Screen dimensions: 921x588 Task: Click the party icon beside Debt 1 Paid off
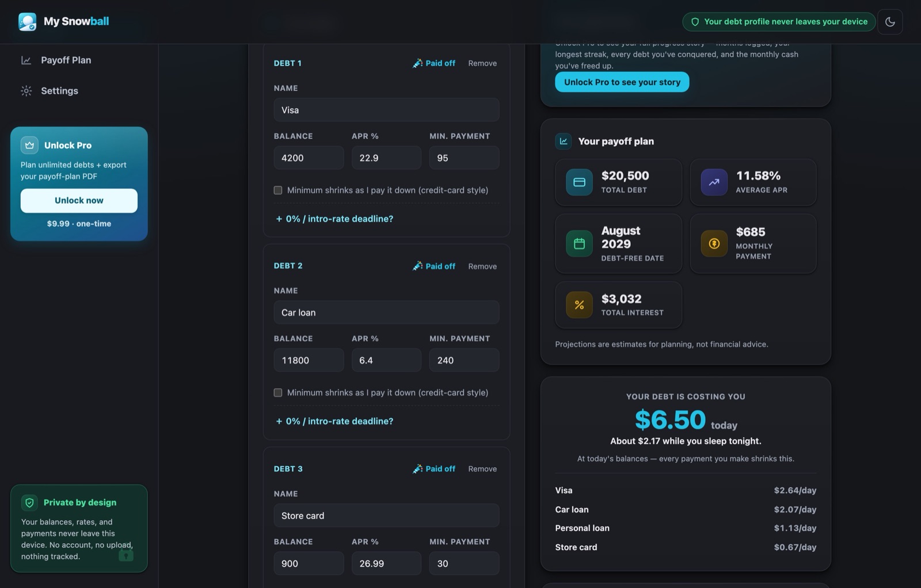tap(418, 63)
